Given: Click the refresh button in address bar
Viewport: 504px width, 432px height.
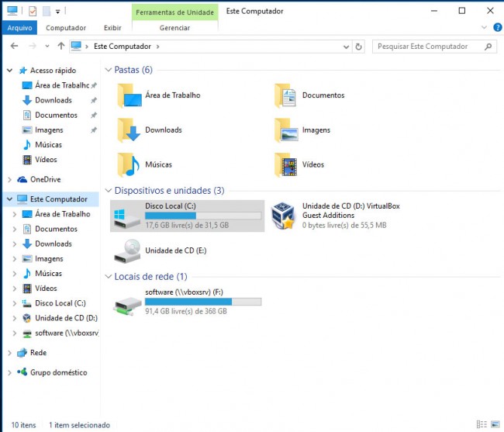Looking at the screenshot, I should pos(358,47).
